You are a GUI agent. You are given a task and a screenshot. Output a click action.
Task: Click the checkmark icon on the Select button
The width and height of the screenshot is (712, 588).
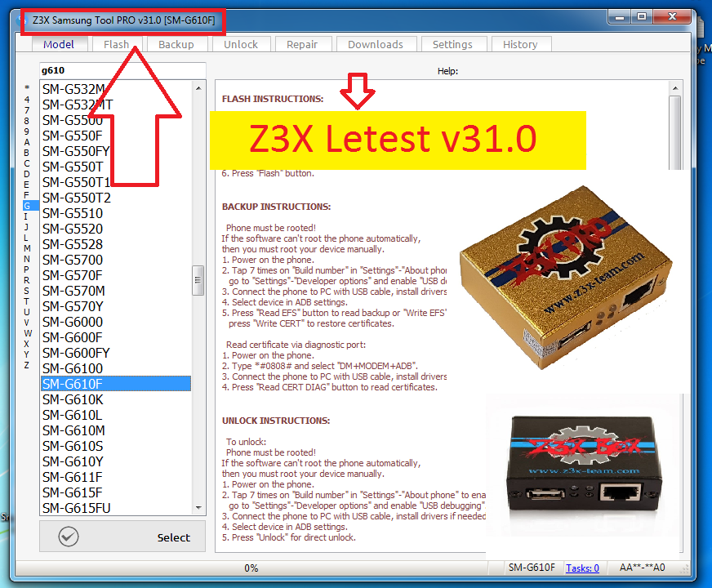69,537
